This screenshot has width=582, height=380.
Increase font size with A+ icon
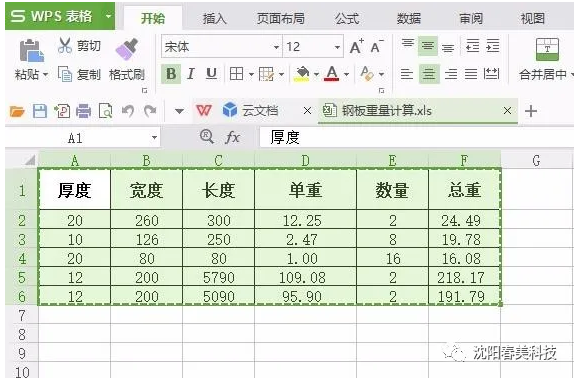pos(357,46)
